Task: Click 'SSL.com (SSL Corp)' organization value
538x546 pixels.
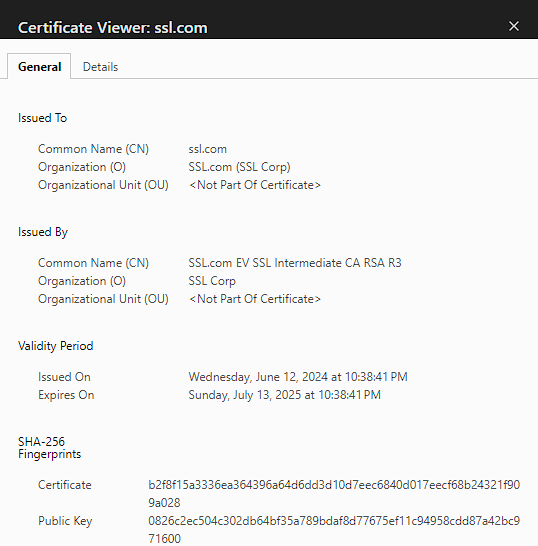Action: 239,167
